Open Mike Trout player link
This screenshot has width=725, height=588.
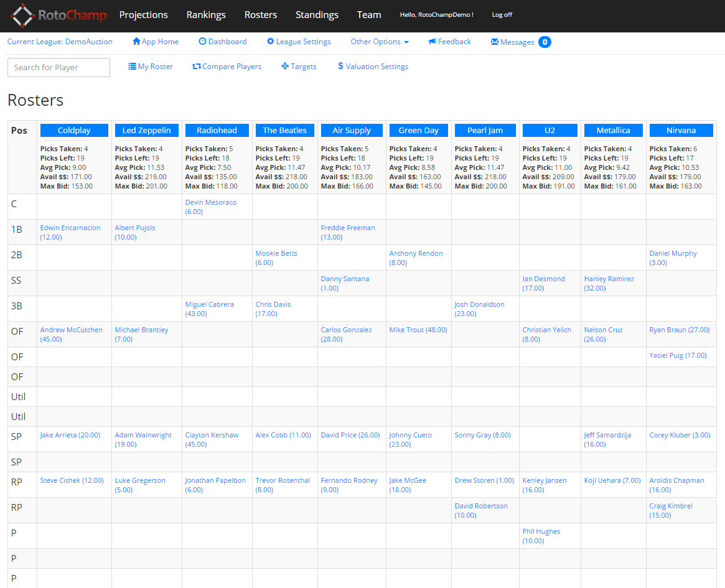418,330
